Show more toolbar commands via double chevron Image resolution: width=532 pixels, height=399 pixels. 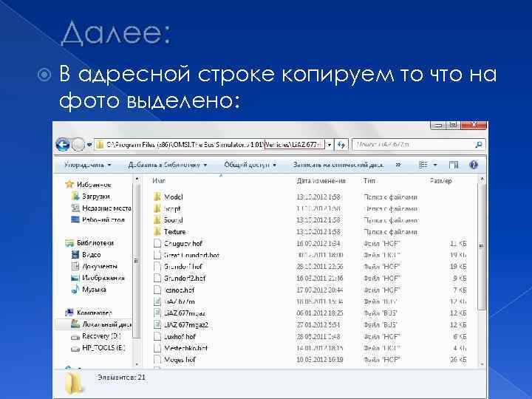pos(398,165)
